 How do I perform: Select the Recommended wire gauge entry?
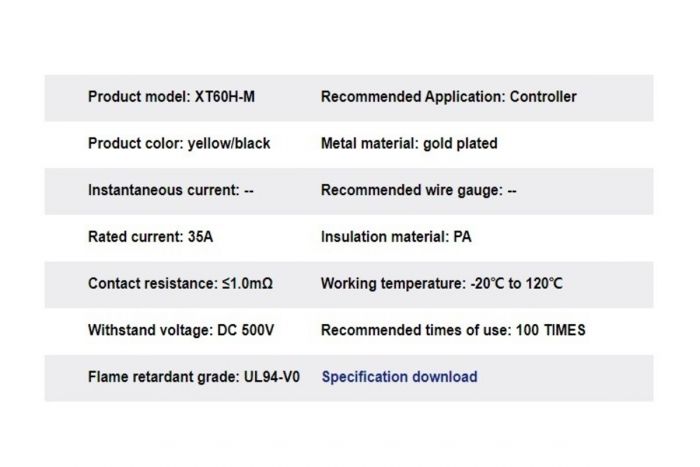click(418, 190)
